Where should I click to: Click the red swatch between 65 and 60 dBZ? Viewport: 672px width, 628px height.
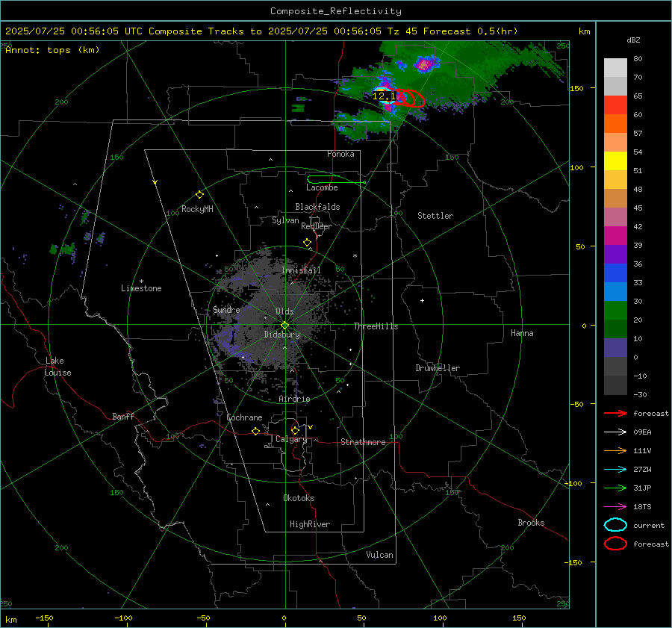click(615, 105)
